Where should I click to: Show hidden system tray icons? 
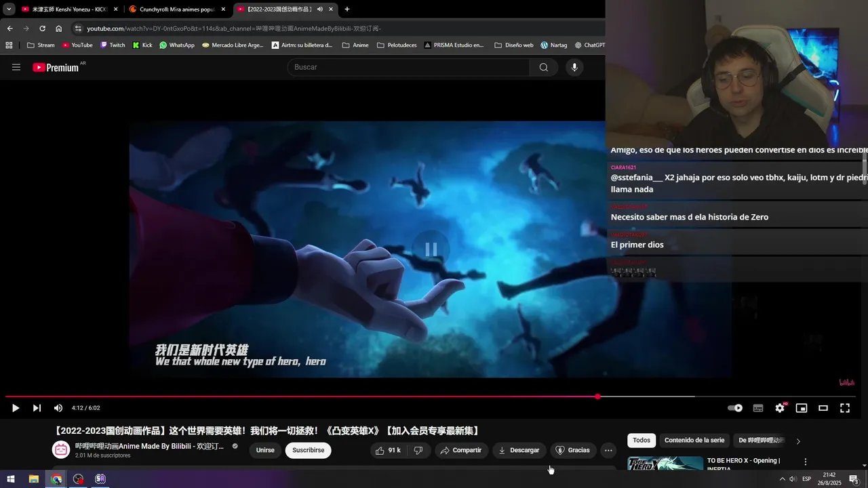pos(782,479)
